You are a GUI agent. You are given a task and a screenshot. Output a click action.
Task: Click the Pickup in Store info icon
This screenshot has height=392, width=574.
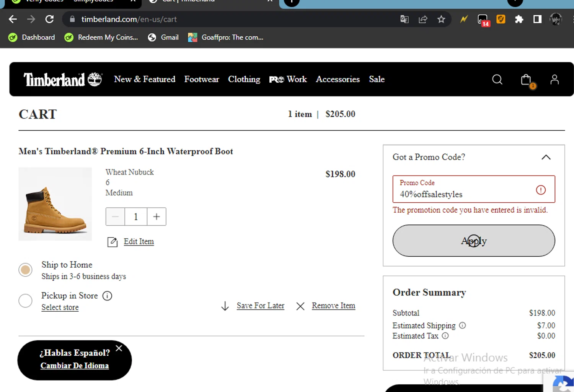[x=108, y=296]
